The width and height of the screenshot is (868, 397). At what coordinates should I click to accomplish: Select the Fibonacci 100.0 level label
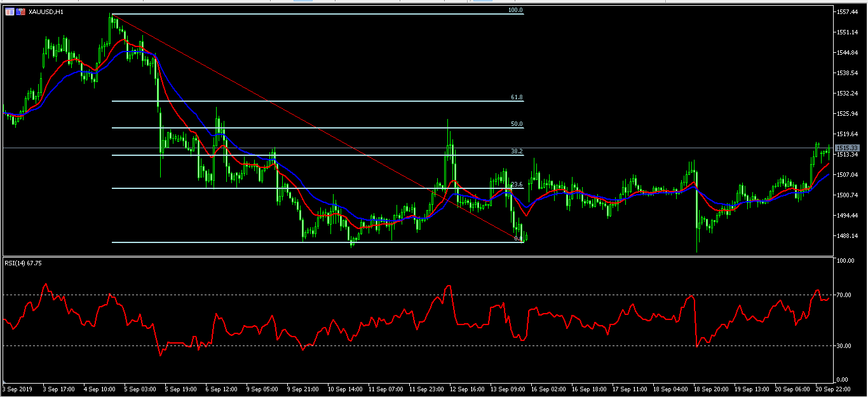[x=515, y=11]
